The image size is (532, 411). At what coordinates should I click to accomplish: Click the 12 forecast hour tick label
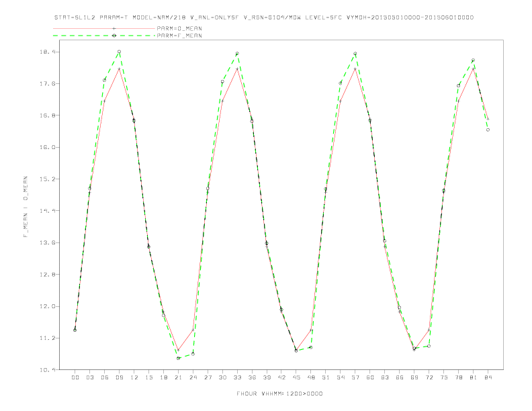(134, 377)
